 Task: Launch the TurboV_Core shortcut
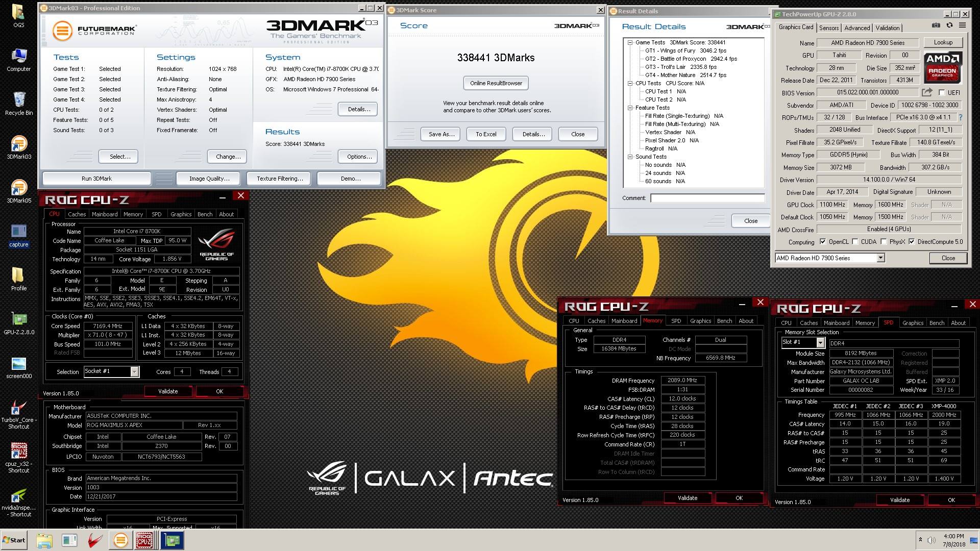click(x=19, y=414)
